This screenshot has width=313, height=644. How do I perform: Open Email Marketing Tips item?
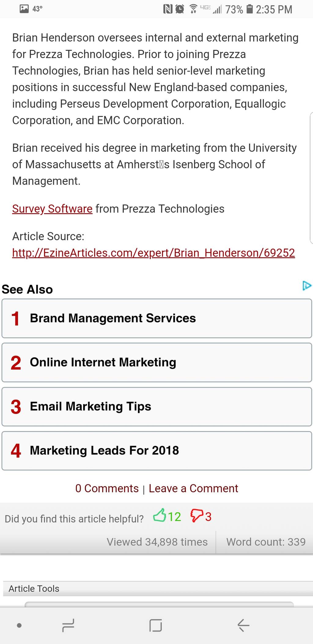point(157,407)
